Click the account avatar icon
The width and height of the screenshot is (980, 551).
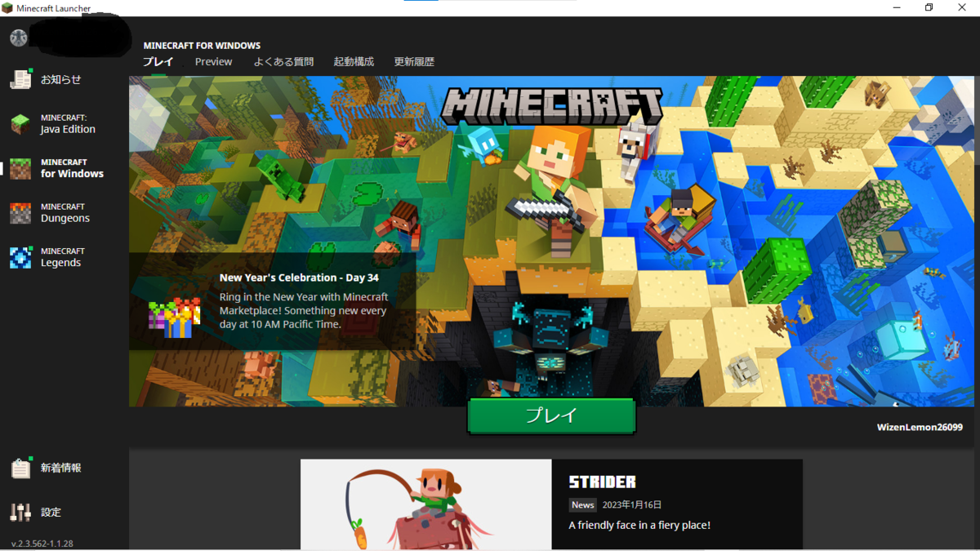click(18, 38)
